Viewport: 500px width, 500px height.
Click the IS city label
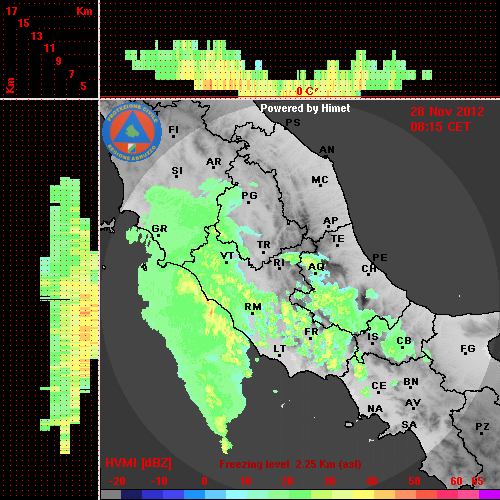point(373,337)
